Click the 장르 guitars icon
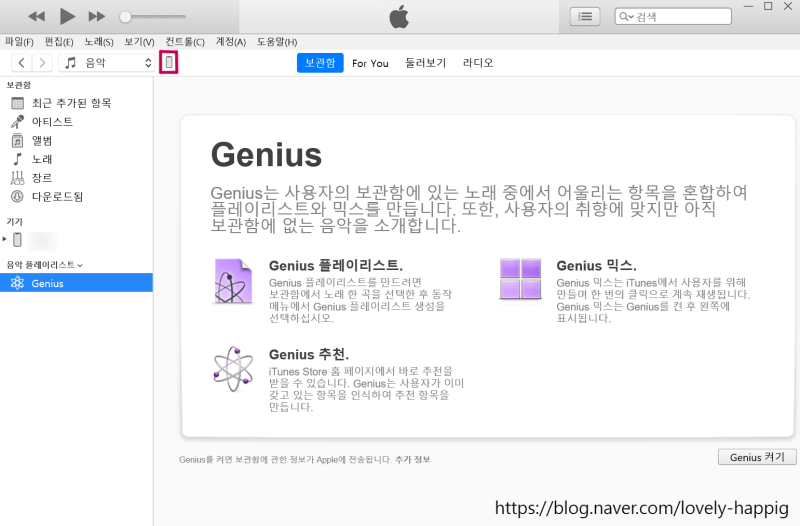Image resolution: width=800 pixels, height=526 pixels. 17,178
